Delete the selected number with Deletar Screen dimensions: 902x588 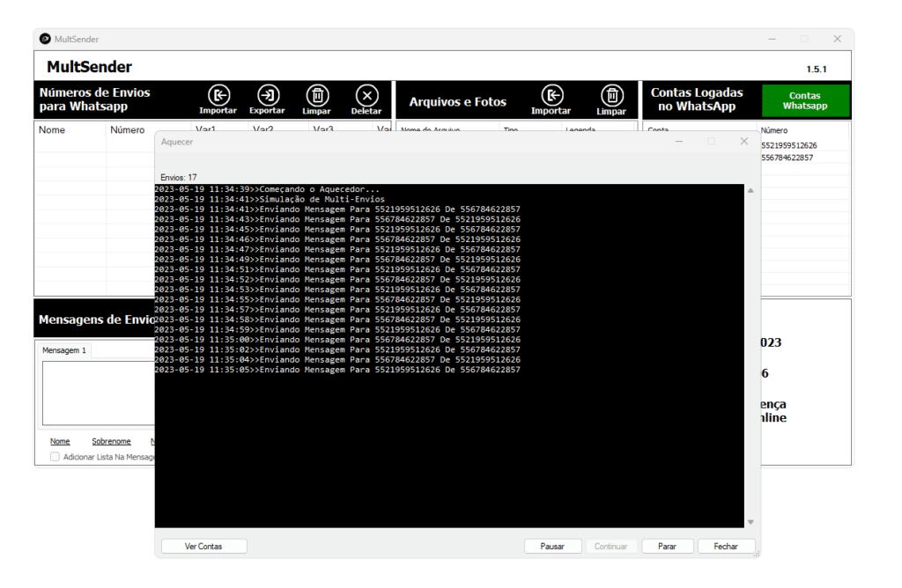pos(366,100)
